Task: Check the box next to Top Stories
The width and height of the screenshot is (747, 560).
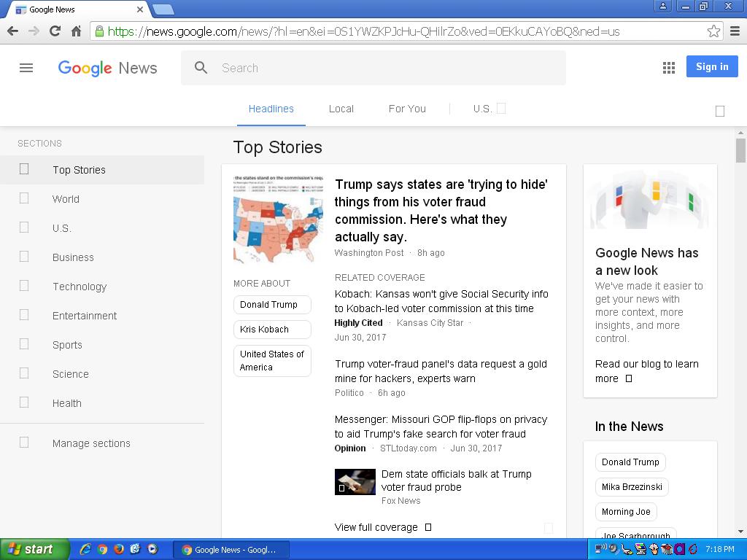Action: click(x=23, y=169)
